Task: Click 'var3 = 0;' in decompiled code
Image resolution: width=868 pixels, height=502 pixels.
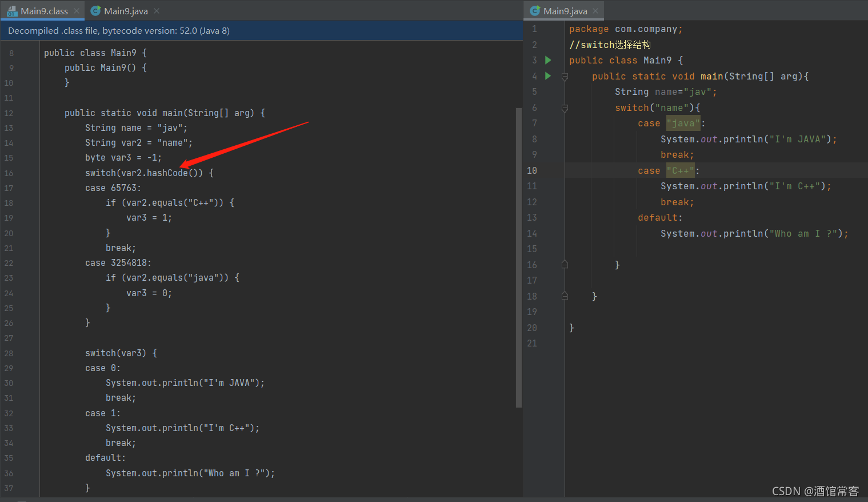Action: pyautogui.click(x=149, y=293)
